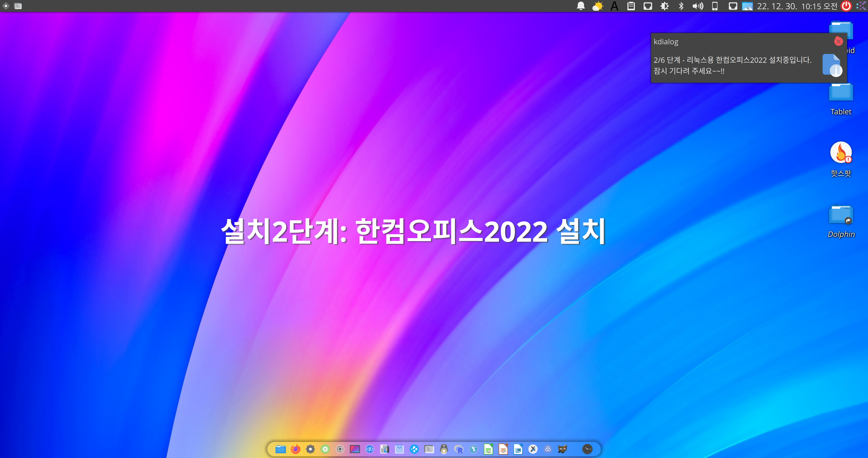Select the Dolphin shortcut folder on desktop
This screenshot has width=868, height=458.
841,214
